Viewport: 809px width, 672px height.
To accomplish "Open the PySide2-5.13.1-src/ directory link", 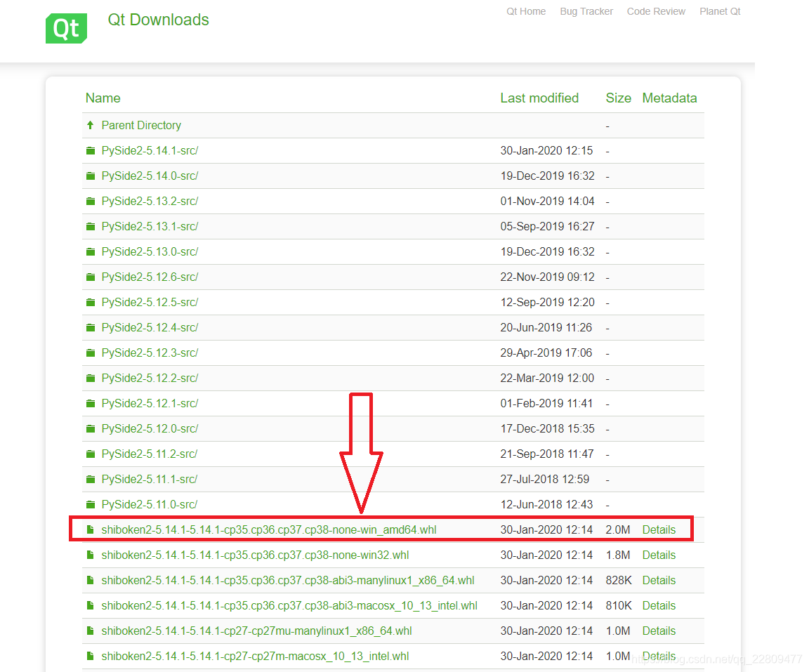I will (150, 226).
